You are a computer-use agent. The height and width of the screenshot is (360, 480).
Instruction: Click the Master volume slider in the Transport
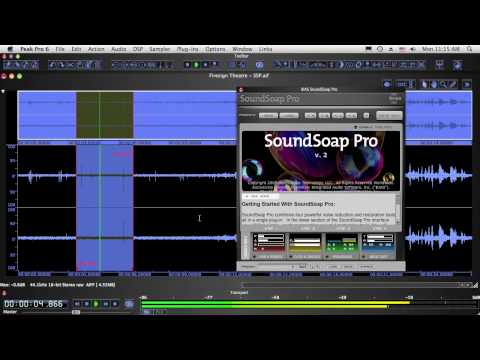(x=76, y=312)
